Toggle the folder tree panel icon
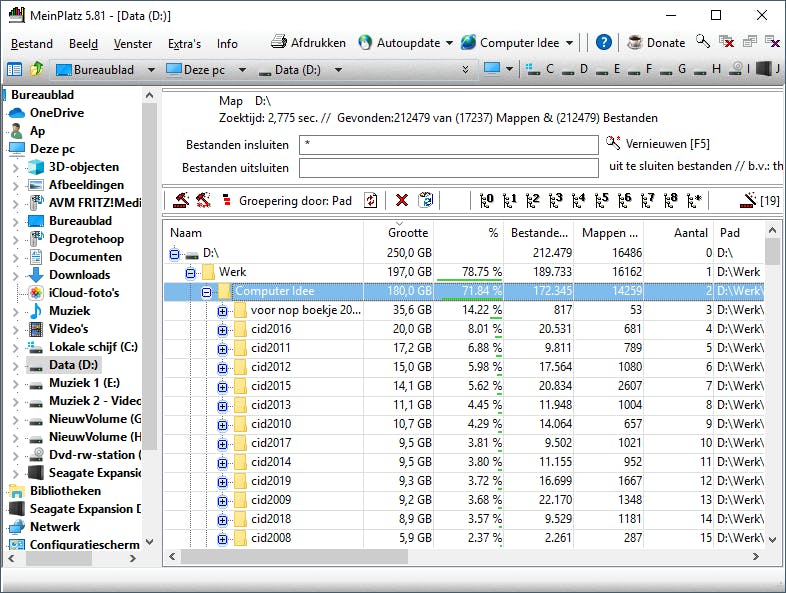The image size is (786, 593). click(14, 70)
